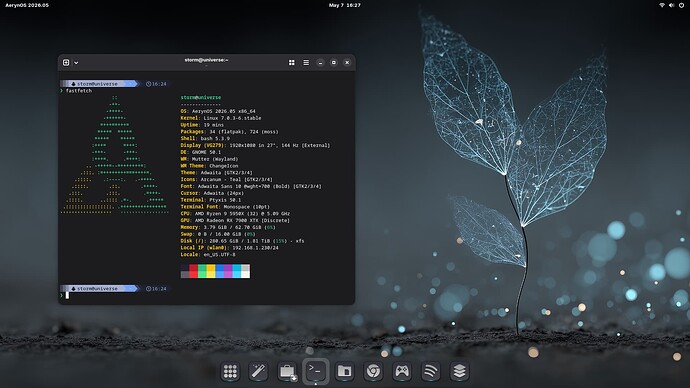The width and height of the screenshot is (690, 388).
Task: Click the Local IP (wlan0) line
Action: tap(229, 248)
